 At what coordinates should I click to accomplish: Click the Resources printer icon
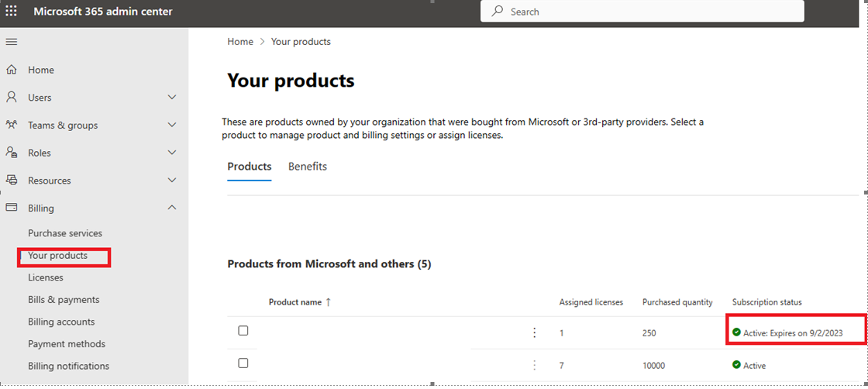pyautogui.click(x=12, y=181)
